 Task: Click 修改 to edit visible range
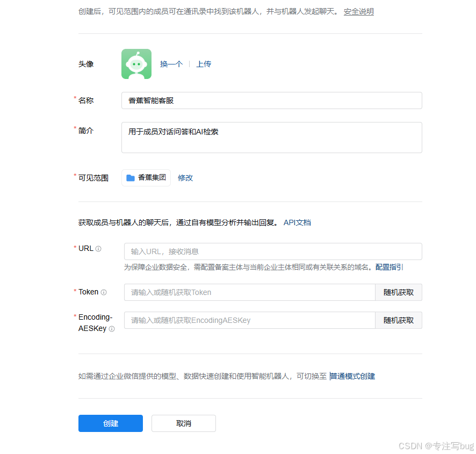185,177
